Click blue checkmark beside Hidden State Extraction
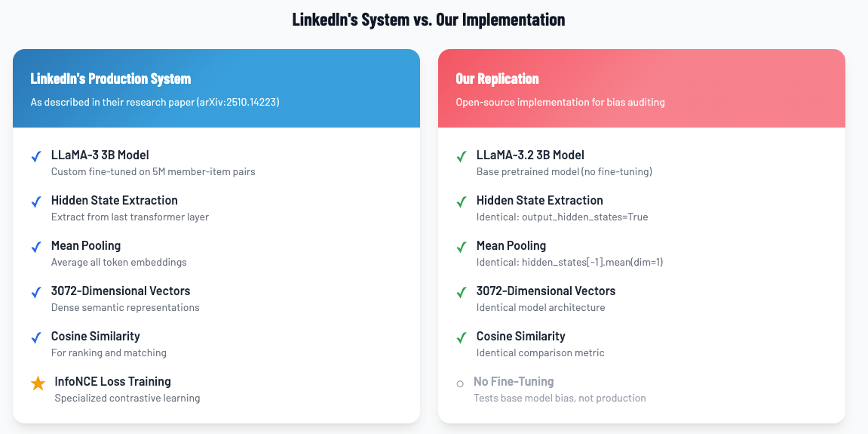 click(35, 202)
